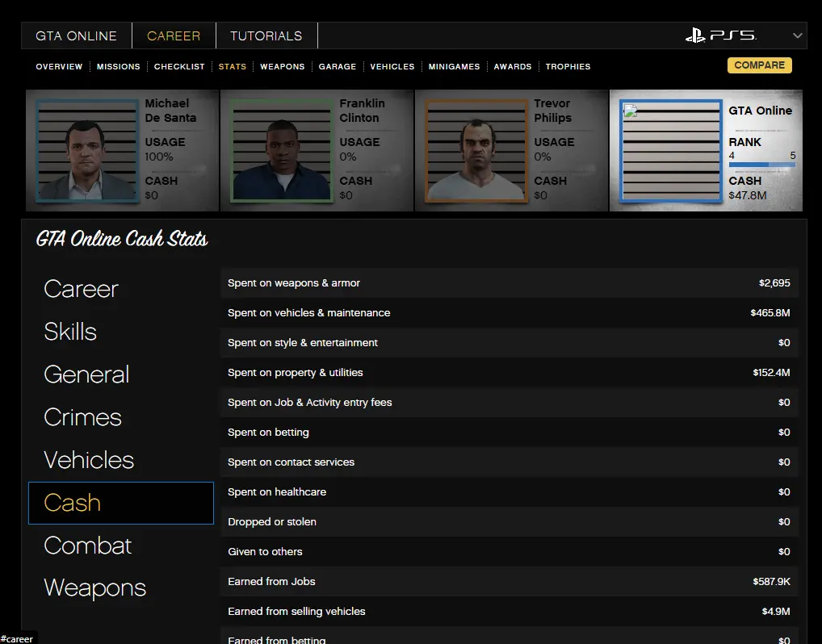Click the 'Spent on weapons & armor' row

click(x=509, y=283)
